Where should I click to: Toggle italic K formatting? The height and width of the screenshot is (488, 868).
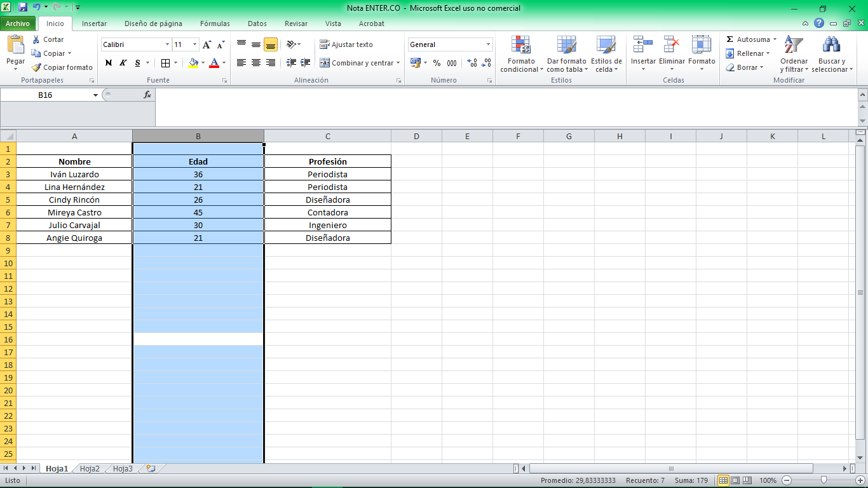click(123, 63)
